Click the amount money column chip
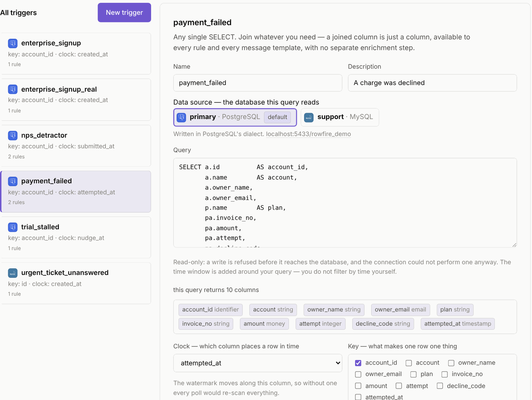 [264, 323]
